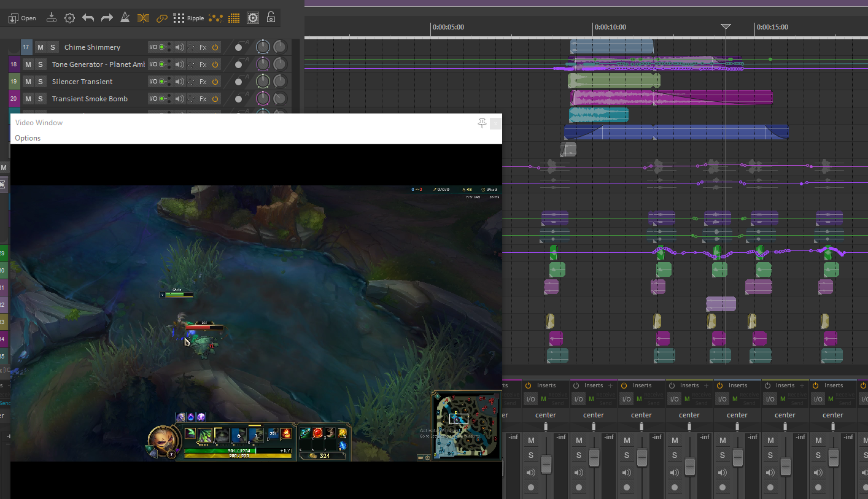The width and height of the screenshot is (868, 499).
Task: Click the redo arrow icon
Action: (x=107, y=18)
